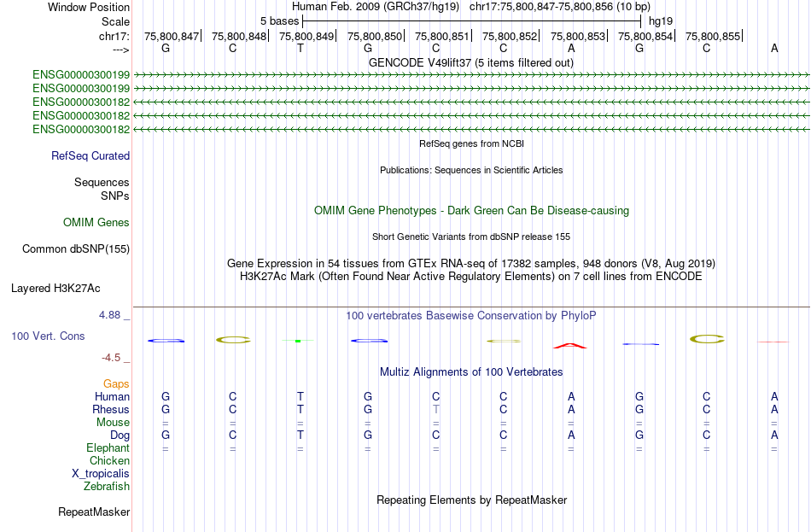Viewport: 811px width, 532px height.
Task: Click the SNPs track label
Action: click(115, 196)
